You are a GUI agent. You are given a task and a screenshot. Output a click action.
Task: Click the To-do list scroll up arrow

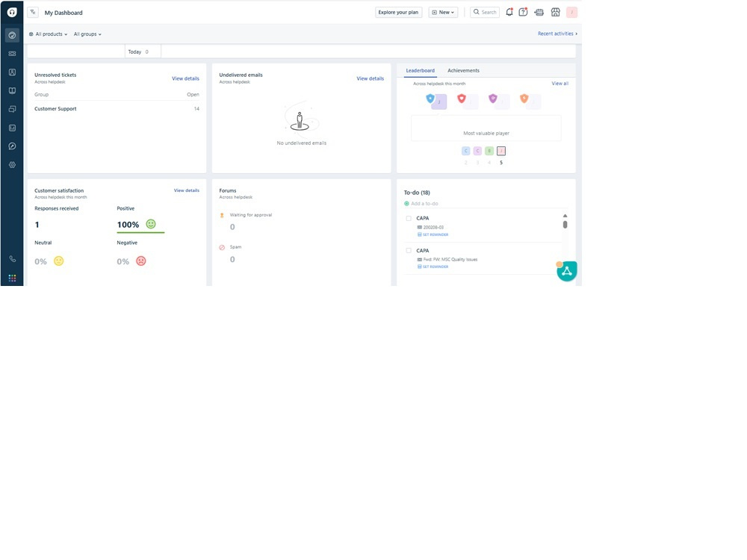565,216
